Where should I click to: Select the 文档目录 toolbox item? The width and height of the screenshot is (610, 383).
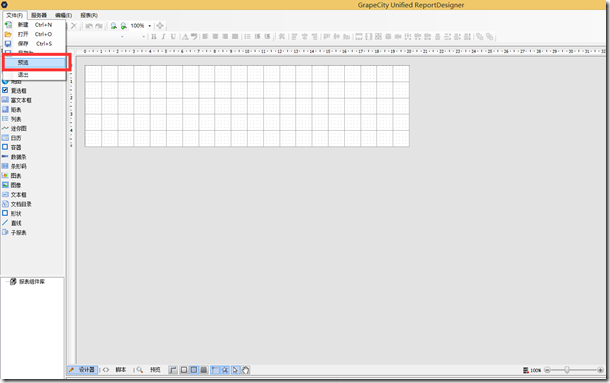tap(17, 204)
